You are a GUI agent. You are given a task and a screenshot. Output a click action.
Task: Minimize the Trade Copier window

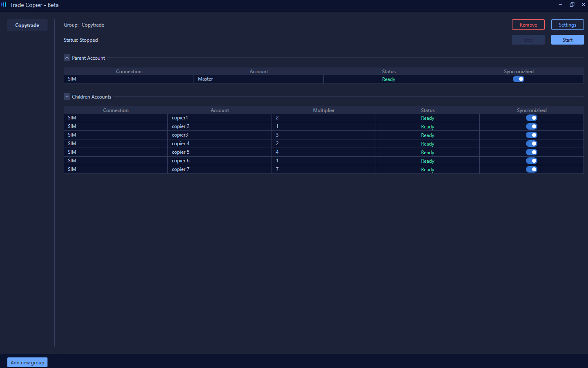click(561, 5)
